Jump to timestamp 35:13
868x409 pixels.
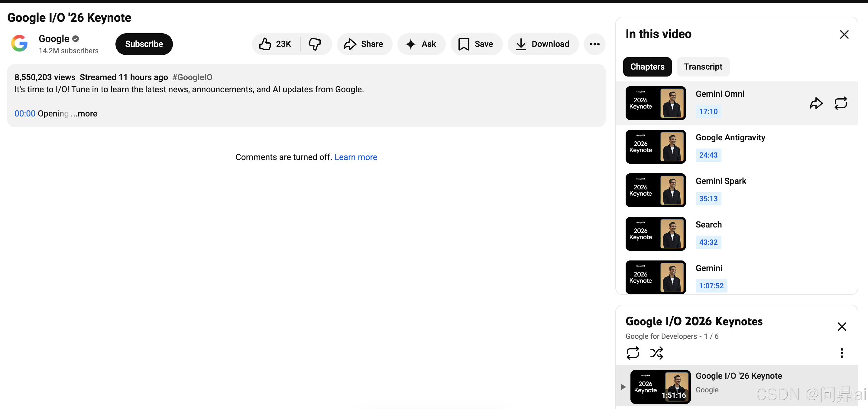point(708,198)
